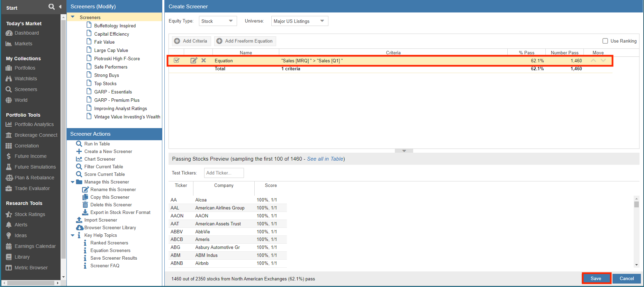Click the Future Income dollar icon

(x=9, y=156)
